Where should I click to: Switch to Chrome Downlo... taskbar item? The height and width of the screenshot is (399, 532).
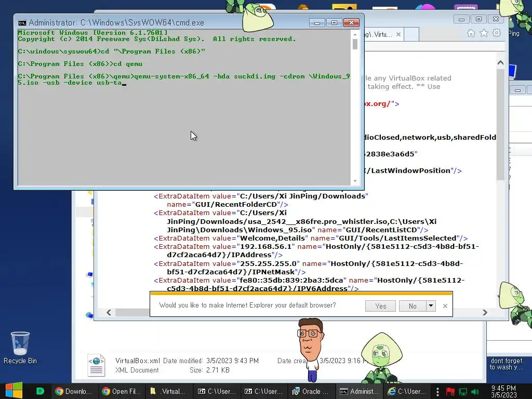(x=74, y=391)
